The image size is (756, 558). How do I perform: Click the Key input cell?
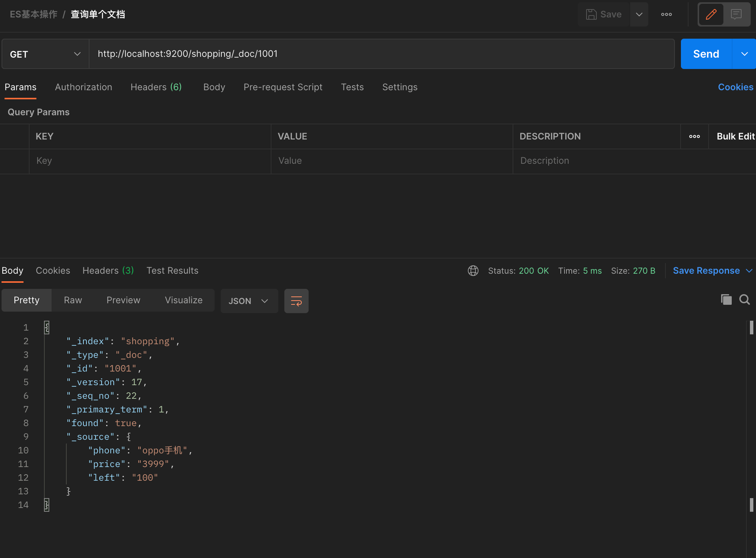150,161
